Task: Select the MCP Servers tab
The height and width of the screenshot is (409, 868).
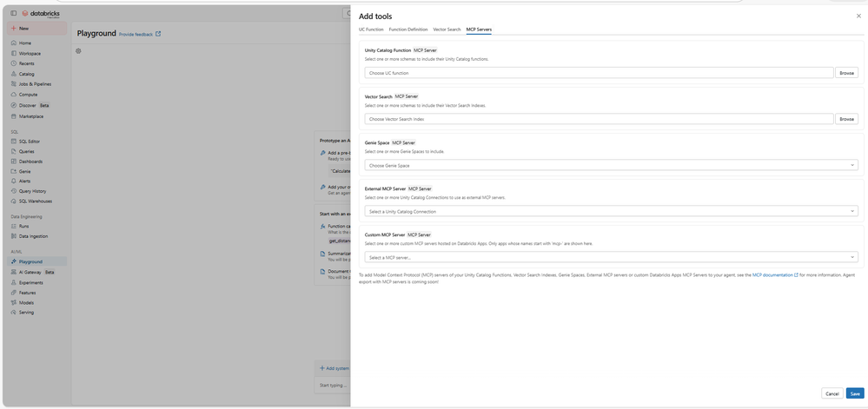Action: point(479,30)
